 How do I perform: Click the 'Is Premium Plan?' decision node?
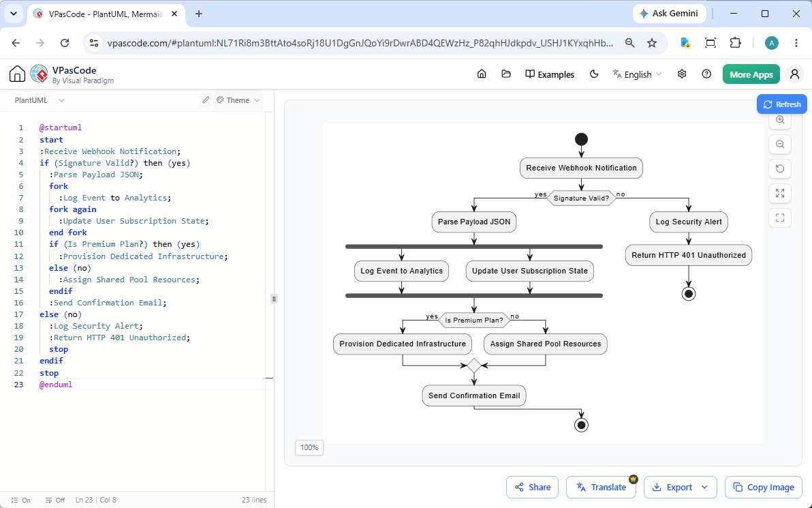coord(474,320)
